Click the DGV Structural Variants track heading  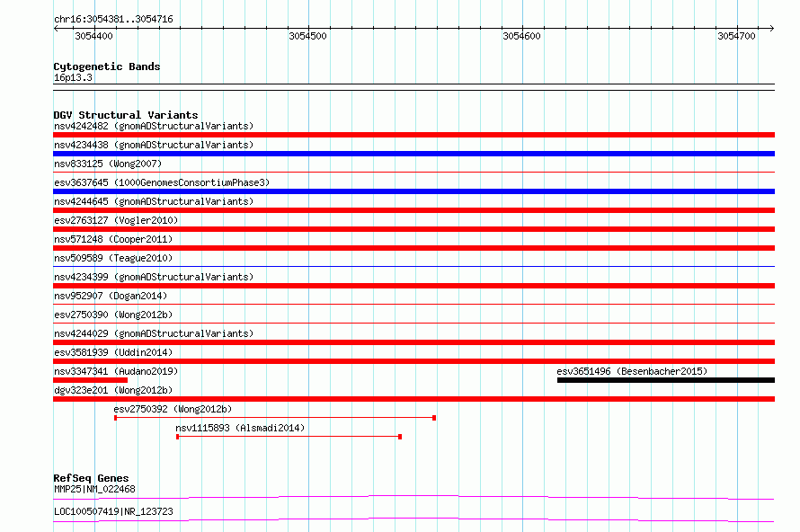126,115
